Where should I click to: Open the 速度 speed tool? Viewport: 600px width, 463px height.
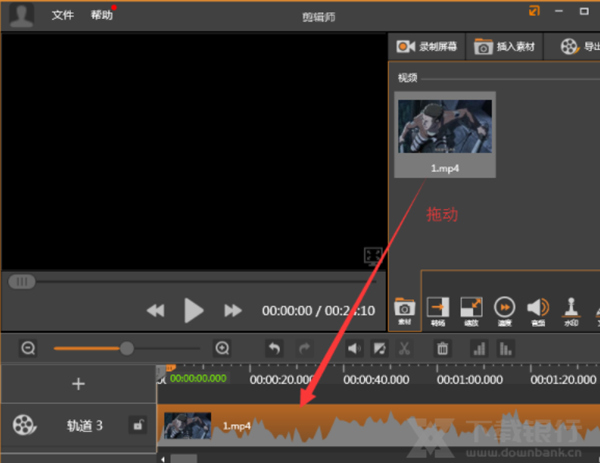point(505,310)
